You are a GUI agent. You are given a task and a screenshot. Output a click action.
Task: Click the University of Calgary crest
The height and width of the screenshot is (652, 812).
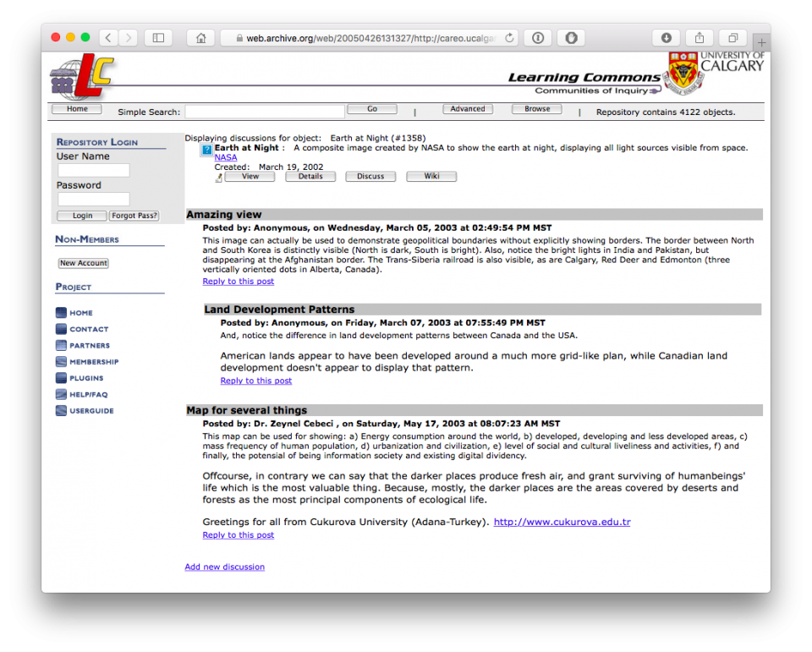click(x=682, y=73)
